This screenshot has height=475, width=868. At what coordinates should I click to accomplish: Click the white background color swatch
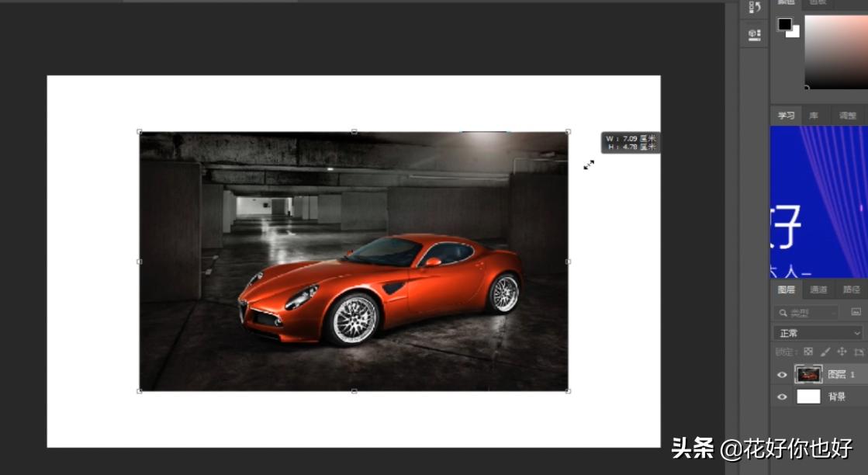tap(795, 32)
